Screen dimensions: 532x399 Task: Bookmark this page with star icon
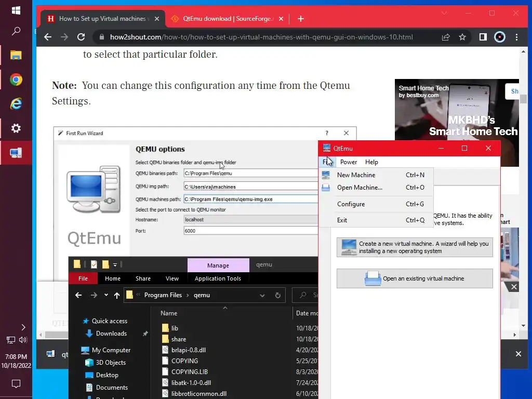coord(462,37)
